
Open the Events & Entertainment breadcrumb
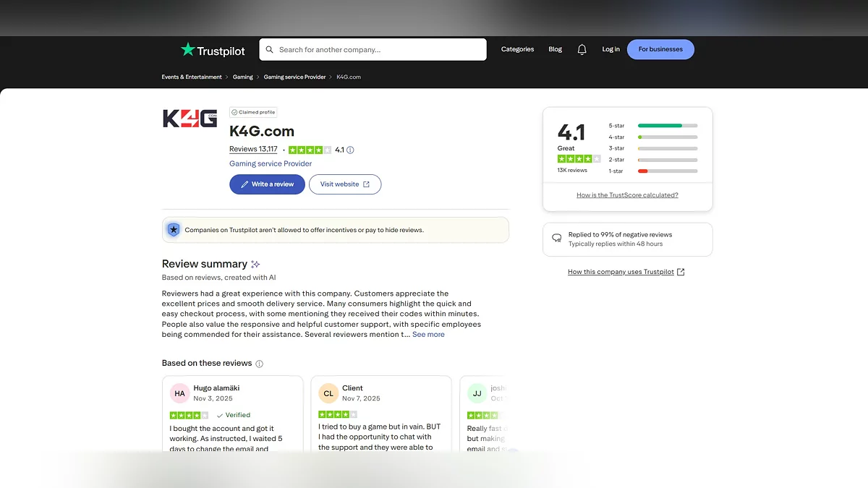192,77
